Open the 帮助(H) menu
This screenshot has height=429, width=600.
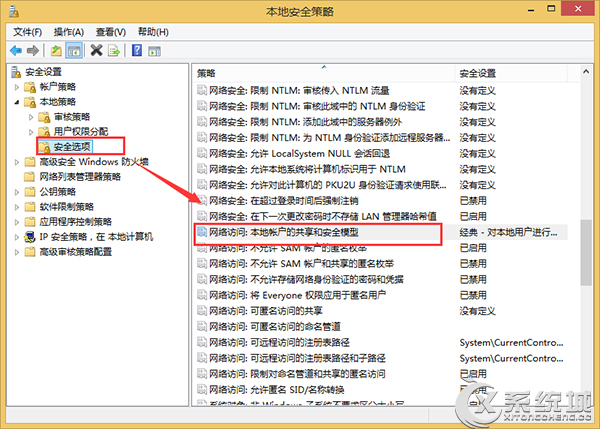153,32
